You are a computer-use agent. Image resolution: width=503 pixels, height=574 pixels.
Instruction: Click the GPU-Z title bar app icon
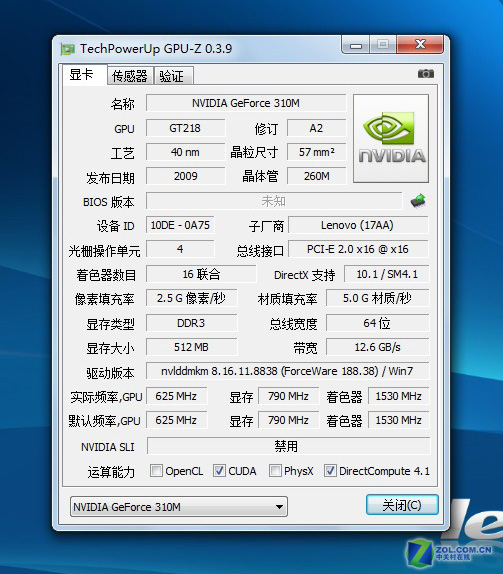click(68, 49)
